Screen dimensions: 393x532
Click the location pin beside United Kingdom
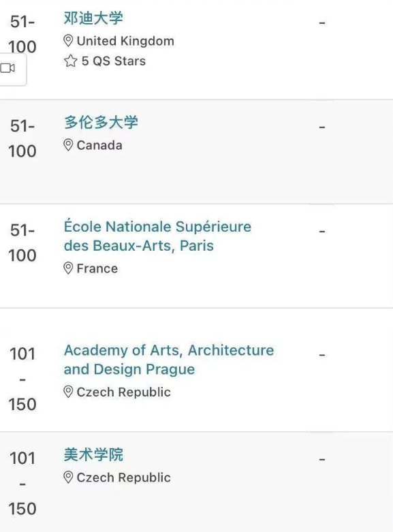coord(68,41)
